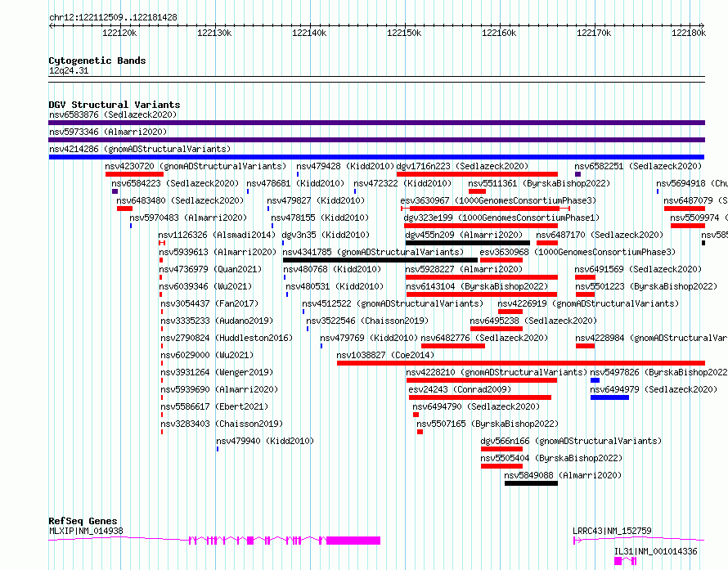Screen dimensions: 728x570
Task: Open nsv1126326 (Alsmadi2014) label
Action: pos(217,235)
